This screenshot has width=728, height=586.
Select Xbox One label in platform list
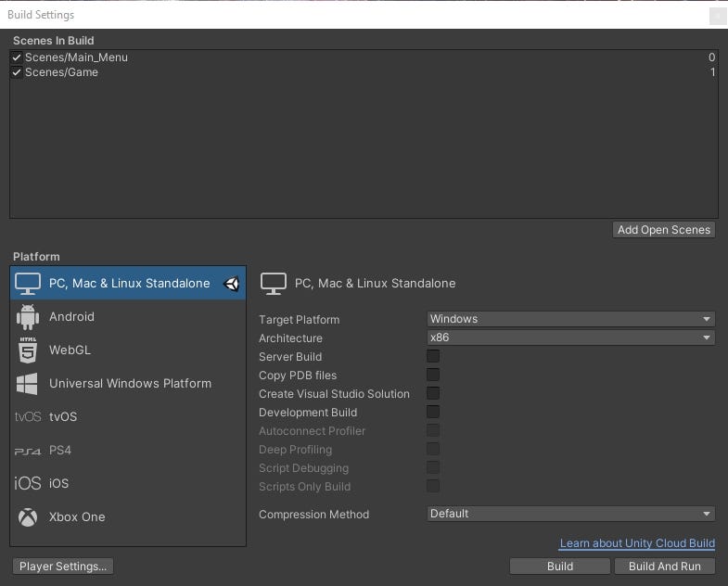point(77,517)
